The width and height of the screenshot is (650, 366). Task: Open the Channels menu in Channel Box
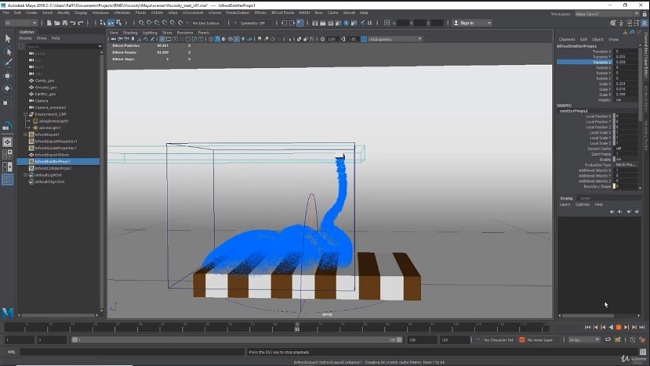click(x=567, y=39)
